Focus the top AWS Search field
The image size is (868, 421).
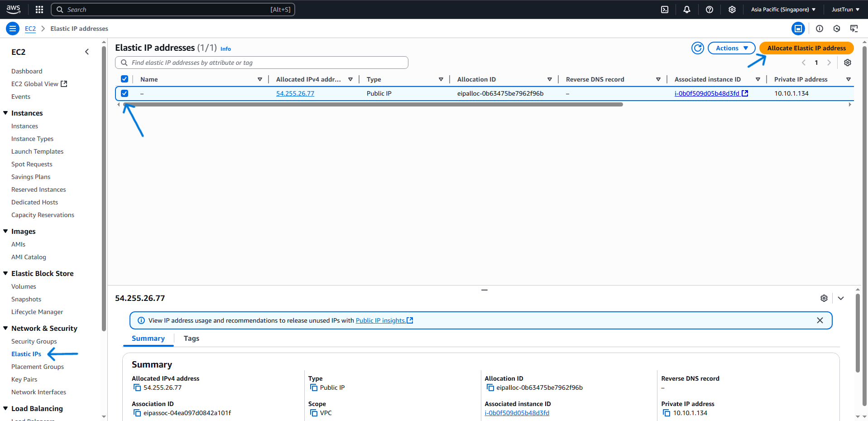[173, 10]
